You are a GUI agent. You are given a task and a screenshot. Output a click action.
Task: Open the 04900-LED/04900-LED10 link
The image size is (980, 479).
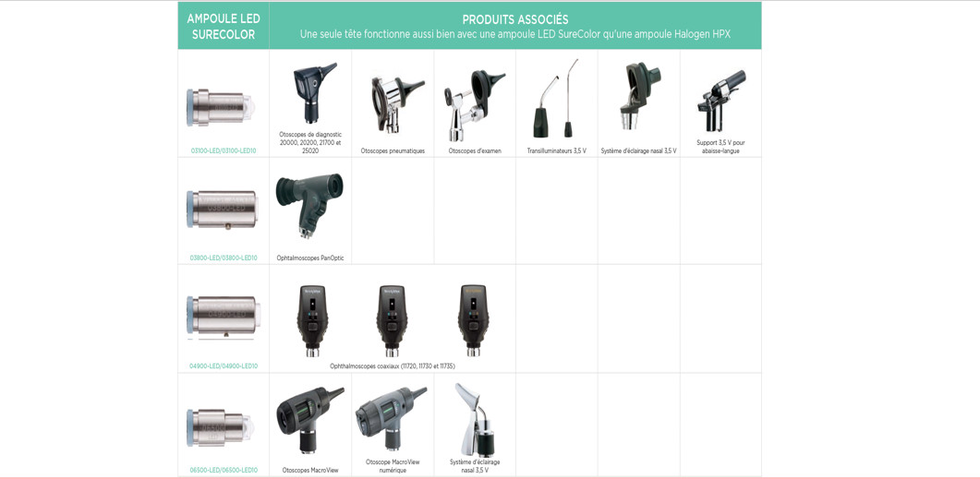[224, 366]
